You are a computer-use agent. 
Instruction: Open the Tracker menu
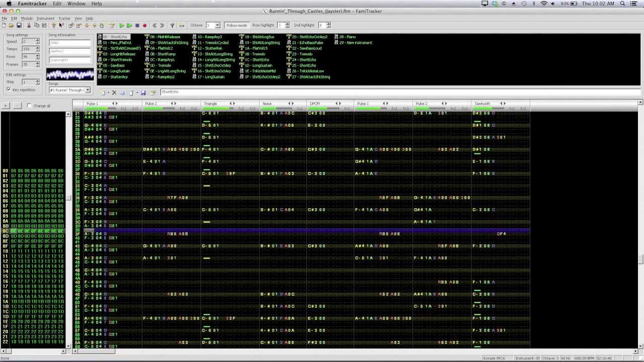64,18
